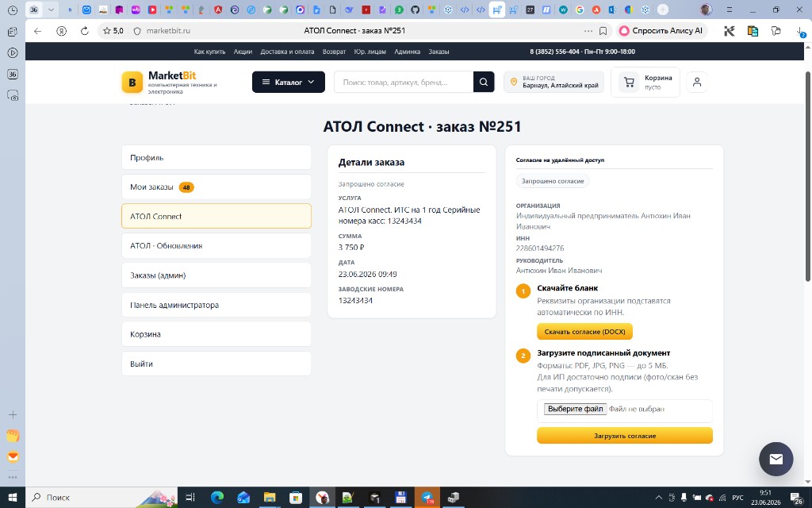
Task: Open Юр. лицам link
Action: 370,52
